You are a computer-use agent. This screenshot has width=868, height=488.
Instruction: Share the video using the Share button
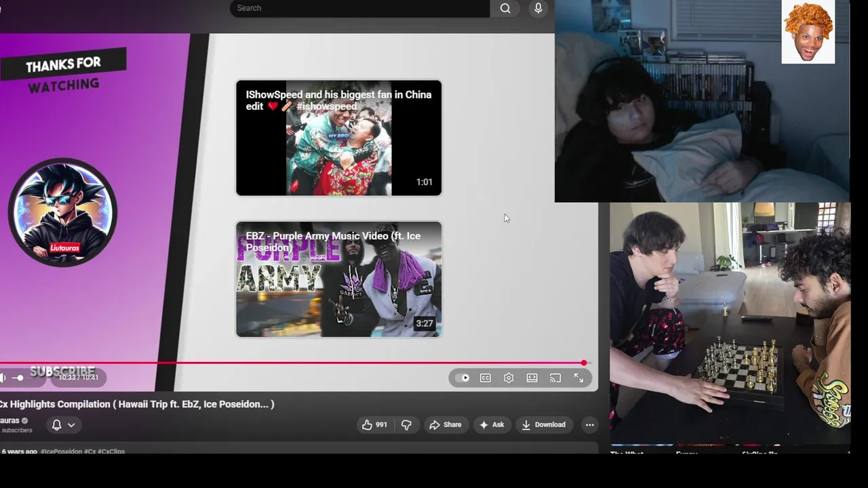[446, 425]
